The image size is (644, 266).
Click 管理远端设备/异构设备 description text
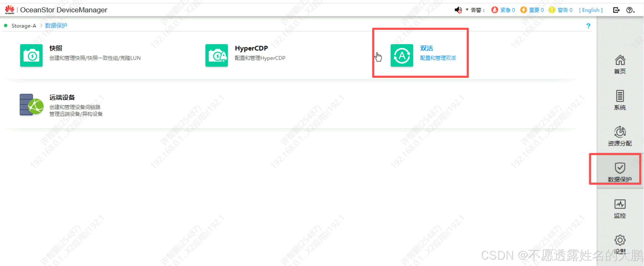(x=76, y=114)
